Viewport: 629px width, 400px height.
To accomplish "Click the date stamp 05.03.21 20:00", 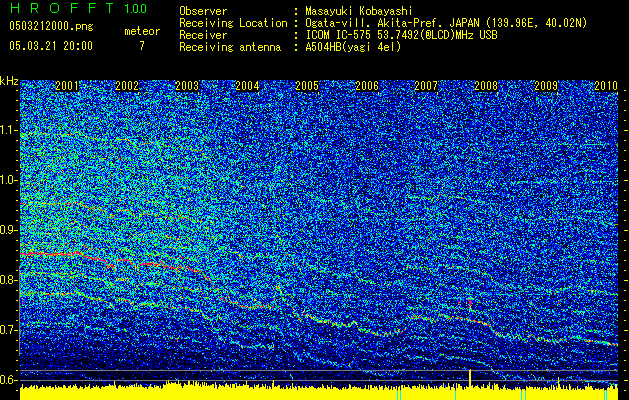I will tap(51, 46).
